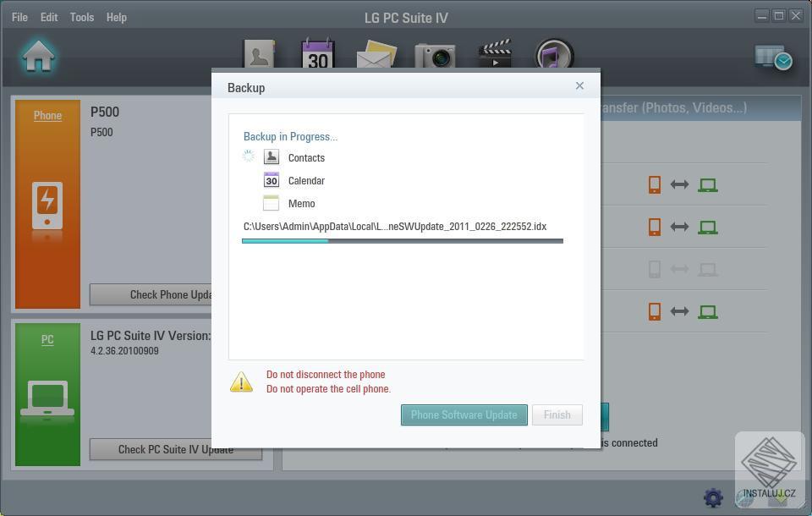Select the Phone side tab
The image size is (812, 516).
(x=47, y=116)
